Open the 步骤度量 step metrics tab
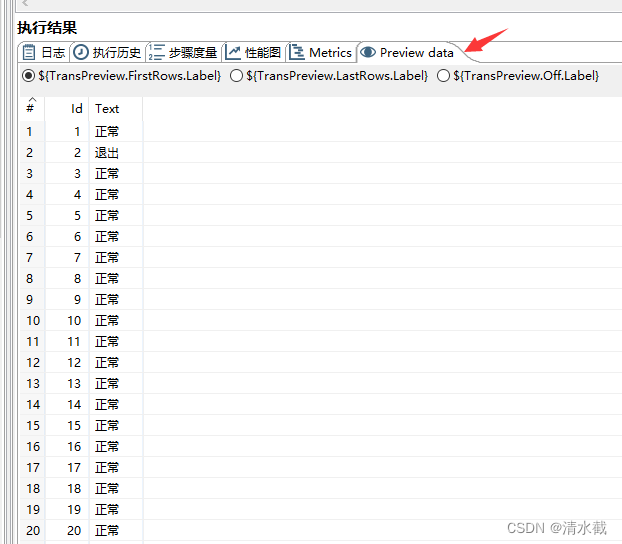This screenshot has height=544, width=622. [x=183, y=52]
